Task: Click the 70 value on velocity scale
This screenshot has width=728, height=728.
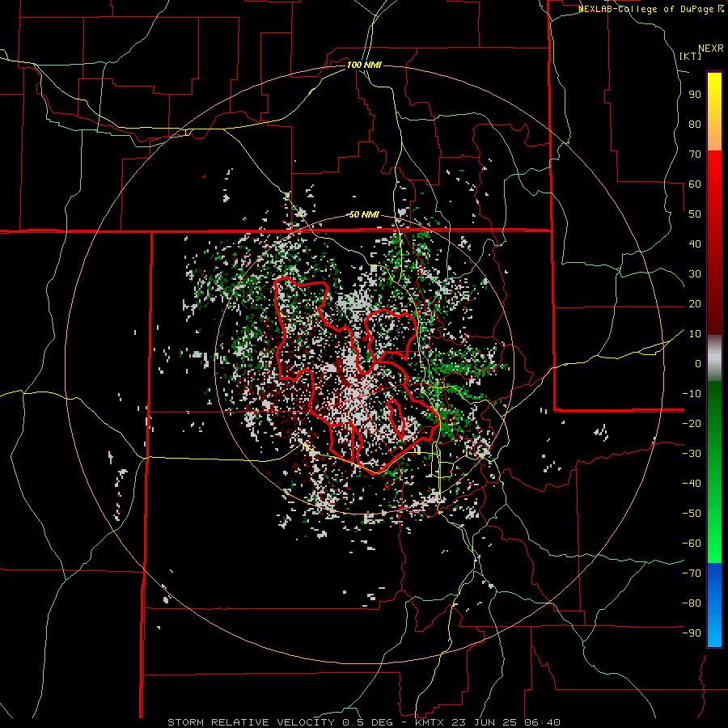Action: (x=695, y=154)
